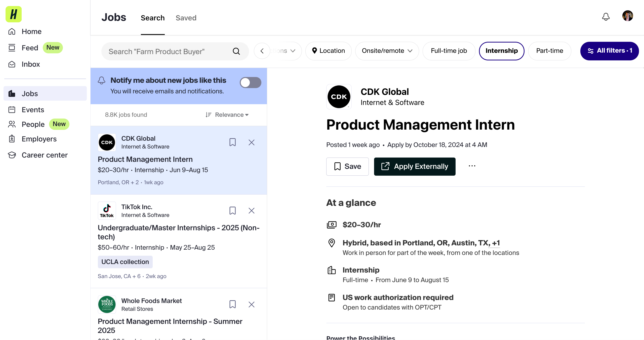Dismiss the TikTok Inc. job card

tap(251, 211)
